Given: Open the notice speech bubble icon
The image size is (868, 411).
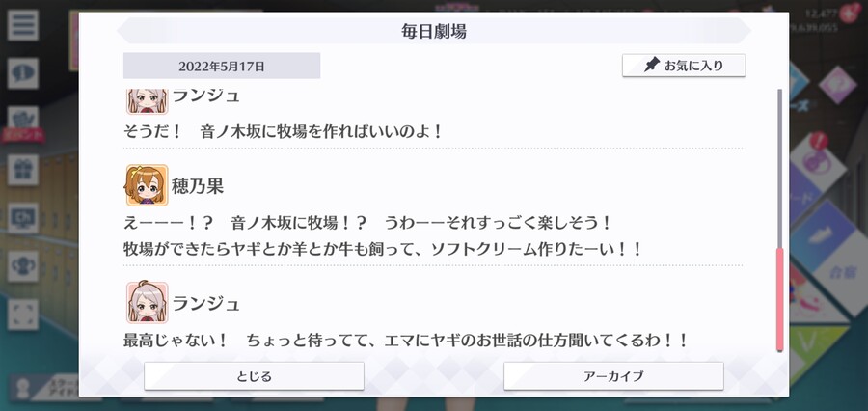Looking at the screenshot, I should coord(23,73).
